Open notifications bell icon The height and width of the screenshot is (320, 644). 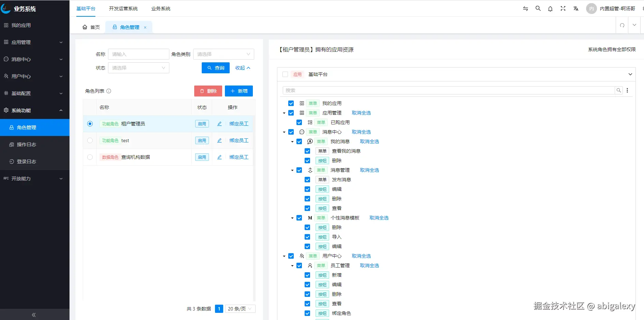point(550,9)
